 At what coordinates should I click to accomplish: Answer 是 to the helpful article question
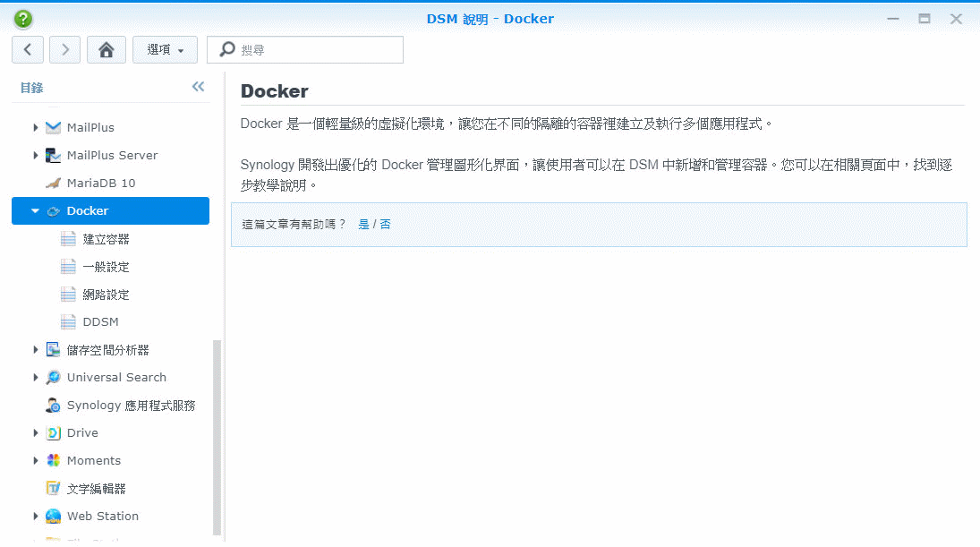pos(363,225)
